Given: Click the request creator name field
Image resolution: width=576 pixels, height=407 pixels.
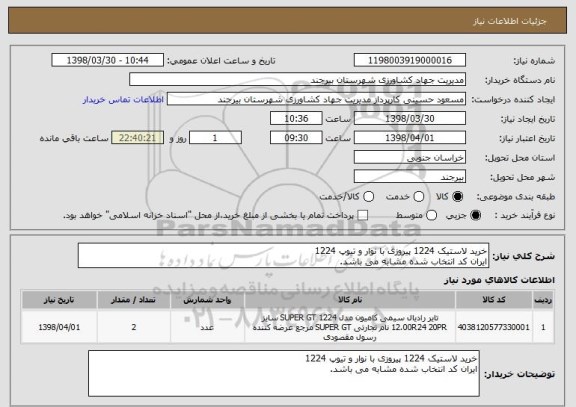Looking at the screenshot, I should pyautogui.click(x=316, y=99).
